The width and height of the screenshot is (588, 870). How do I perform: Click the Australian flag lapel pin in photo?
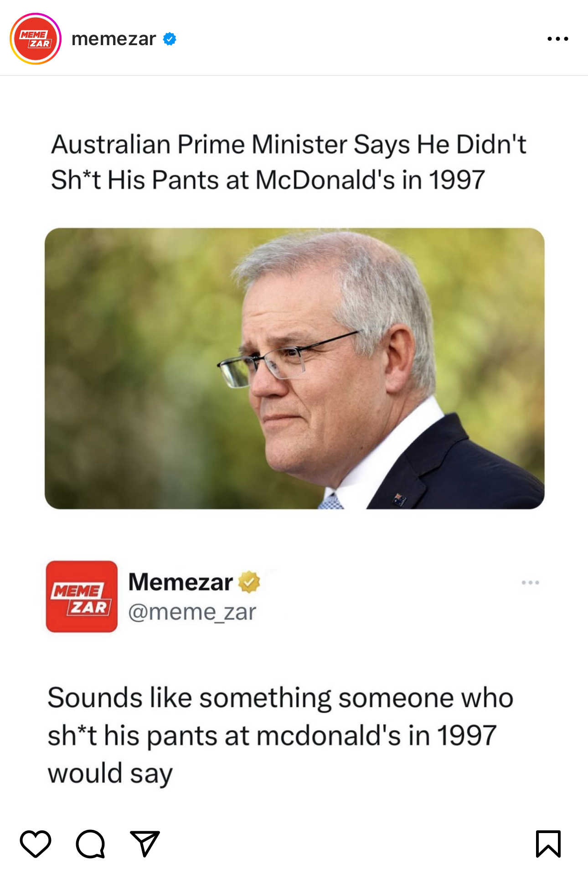[400, 499]
